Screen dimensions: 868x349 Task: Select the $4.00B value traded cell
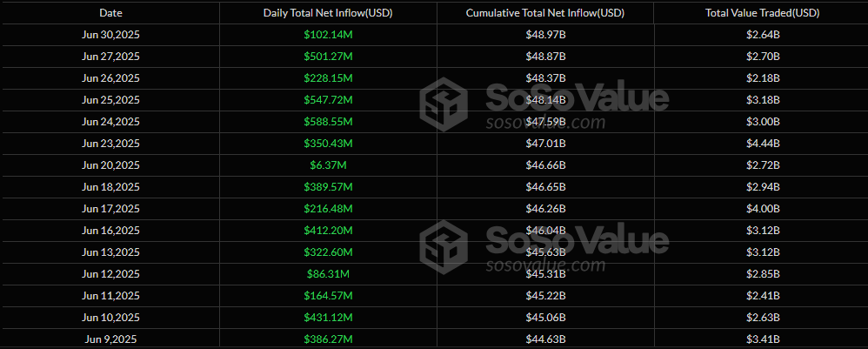coord(760,208)
